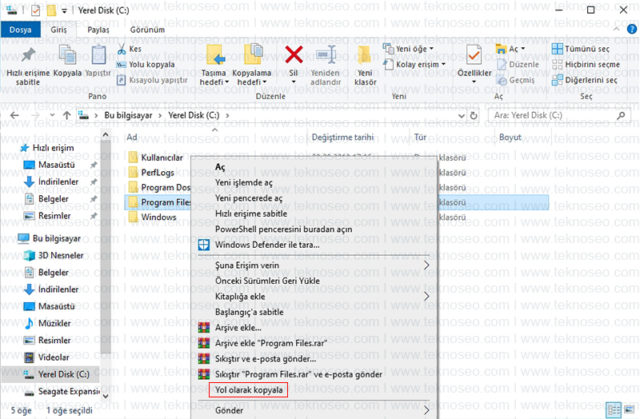Refresh the folder view
Viewport: 640px width, 419px height.
tap(473, 115)
